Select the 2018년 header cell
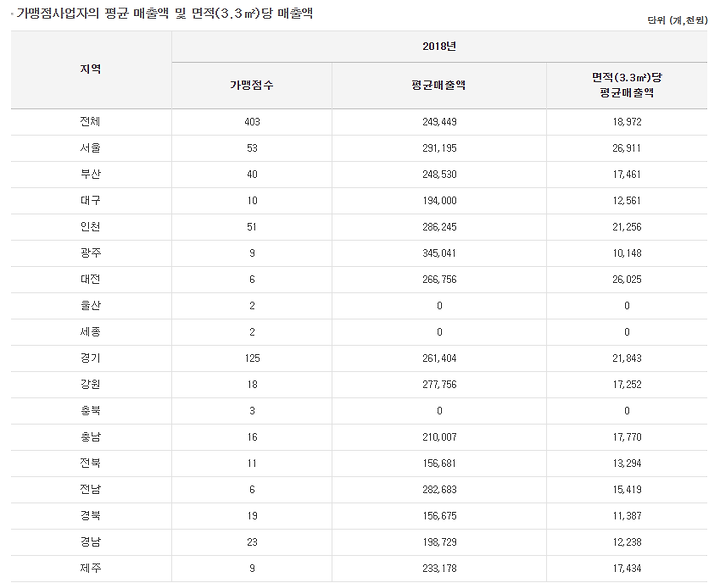Screen dimensions: 720x583 tap(439, 46)
